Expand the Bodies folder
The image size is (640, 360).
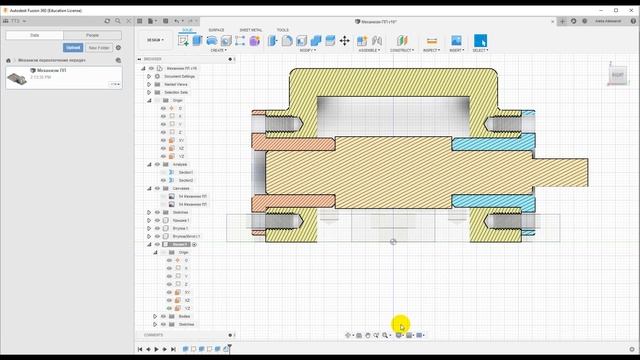pyautogui.click(x=155, y=316)
